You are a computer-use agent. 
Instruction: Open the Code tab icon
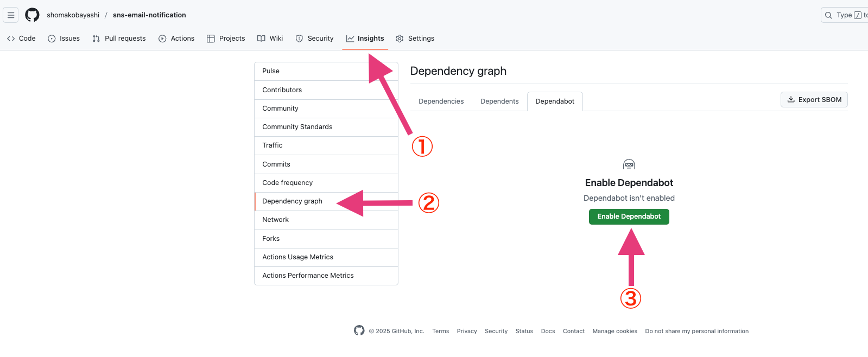(x=11, y=39)
